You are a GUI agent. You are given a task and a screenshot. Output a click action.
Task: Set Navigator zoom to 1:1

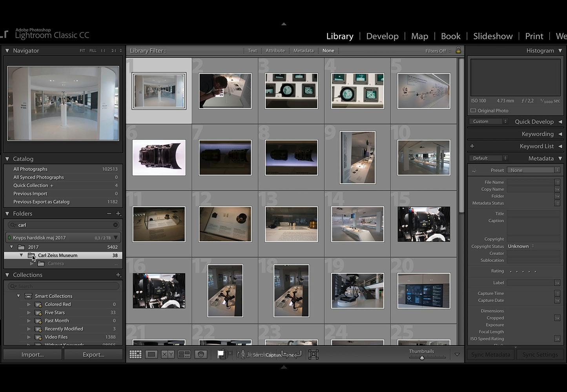point(103,51)
